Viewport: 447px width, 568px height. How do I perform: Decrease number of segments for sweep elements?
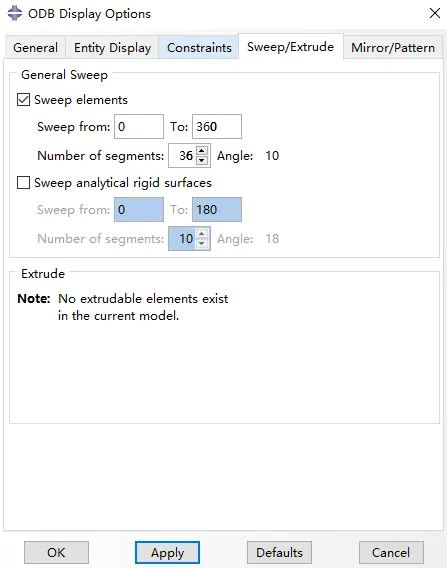pos(202,160)
